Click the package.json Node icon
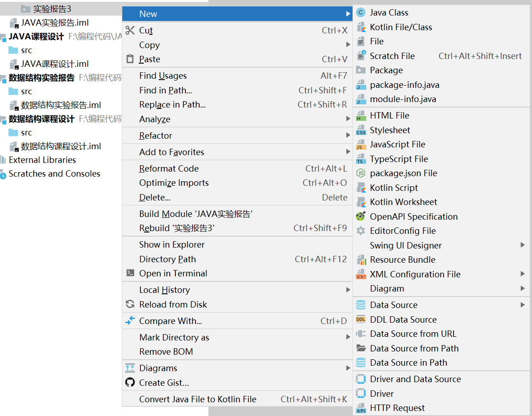This screenshot has width=532, height=416. [361, 173]
